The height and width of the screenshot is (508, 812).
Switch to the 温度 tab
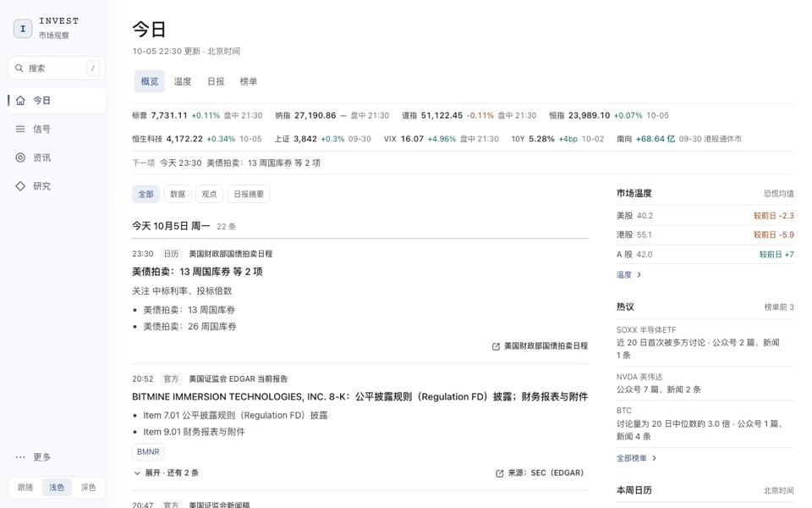click(x=183, y=81)
